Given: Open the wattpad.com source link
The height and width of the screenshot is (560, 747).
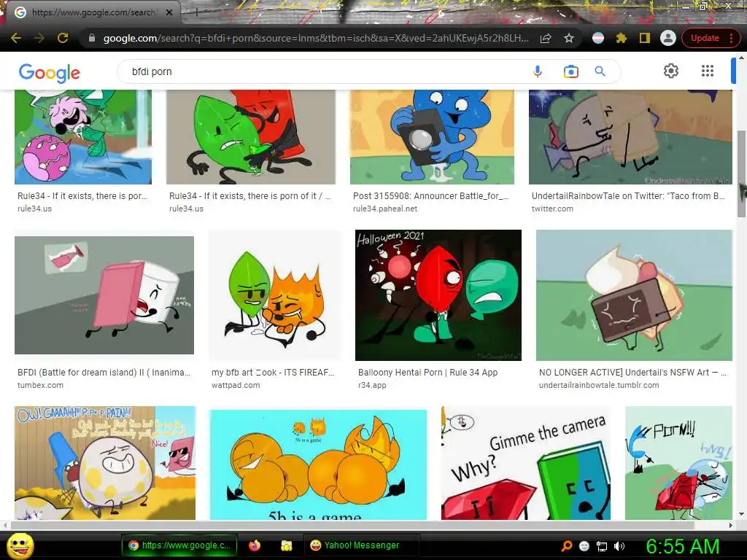Looking at the screenshot, I should click(x=236, y=385).
